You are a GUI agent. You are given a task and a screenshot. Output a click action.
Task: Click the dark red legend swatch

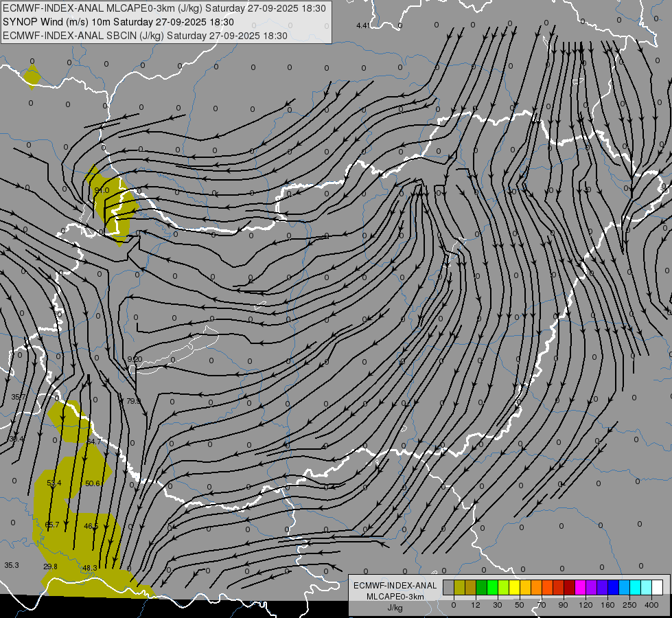tap(570, 587)
